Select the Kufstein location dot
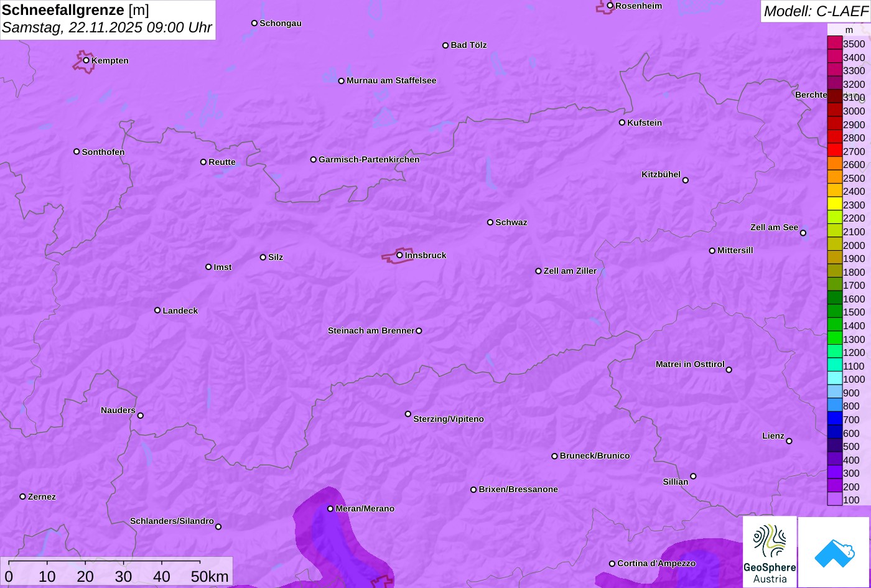 pos(622,123)
